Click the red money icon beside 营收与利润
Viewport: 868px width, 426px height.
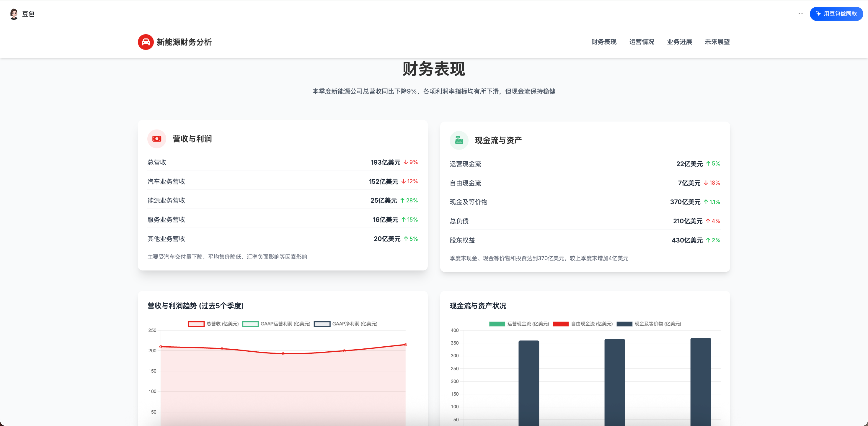[x=157, y=139]
